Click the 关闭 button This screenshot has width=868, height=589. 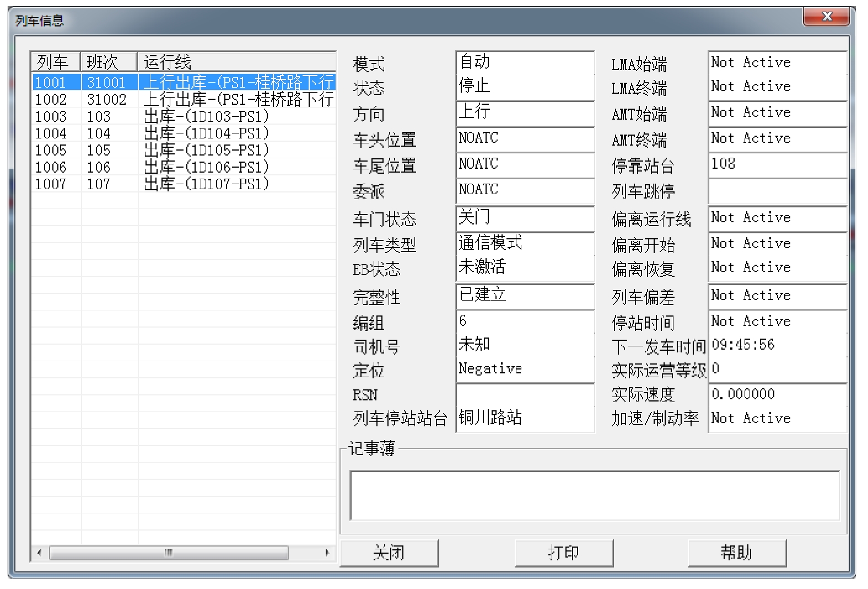[389, 553]
